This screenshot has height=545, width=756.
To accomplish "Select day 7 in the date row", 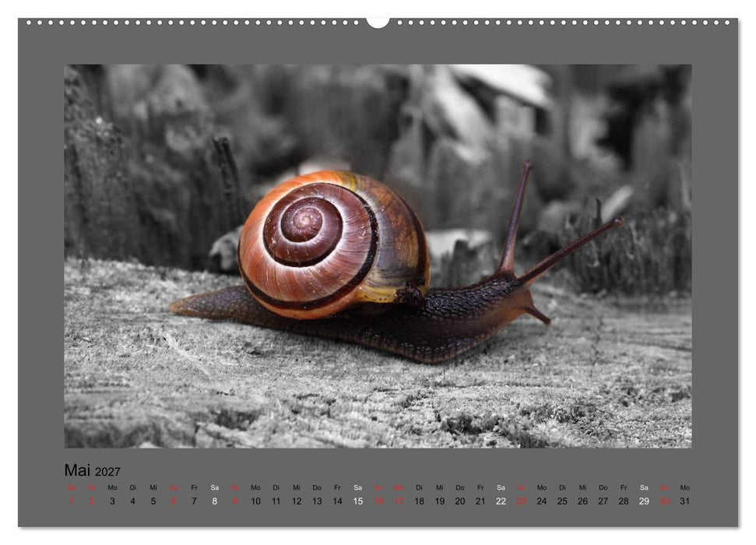I will pyautogui.click(x=195, y=501).
